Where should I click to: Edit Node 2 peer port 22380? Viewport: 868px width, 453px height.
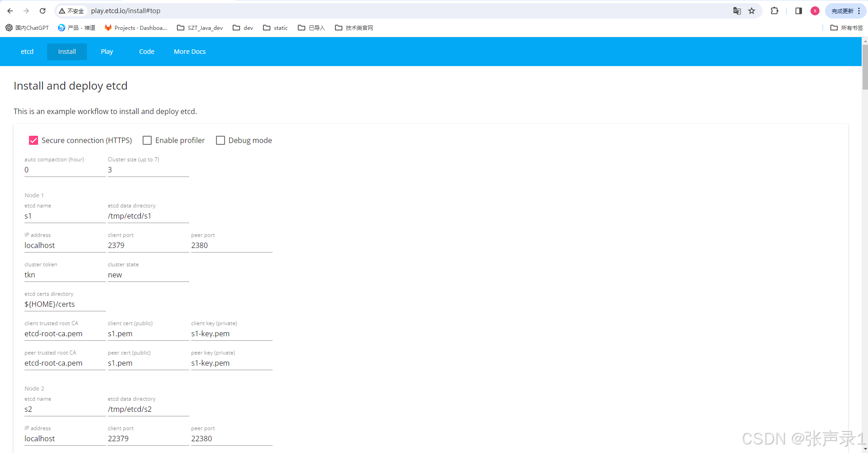pos(231,439)
